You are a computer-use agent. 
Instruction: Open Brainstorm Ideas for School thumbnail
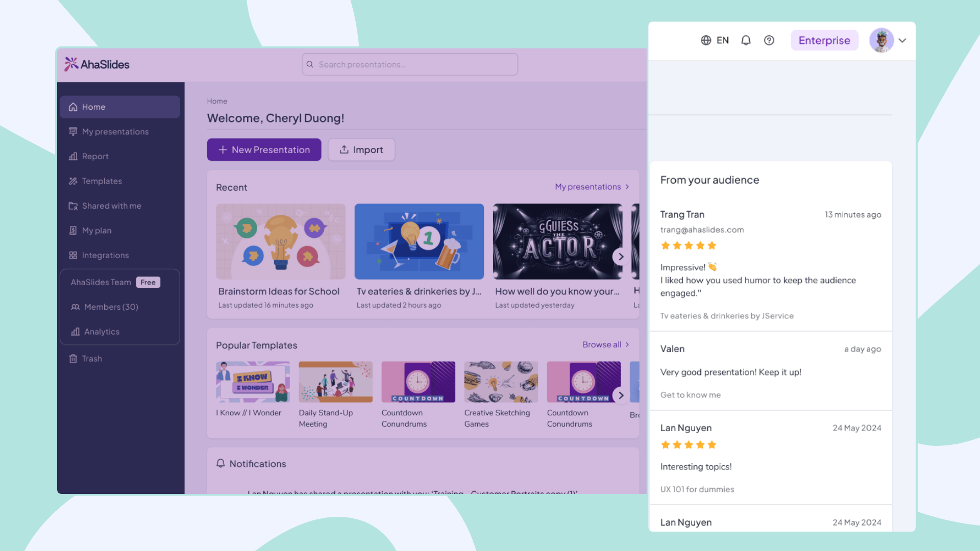coord(281,241)
